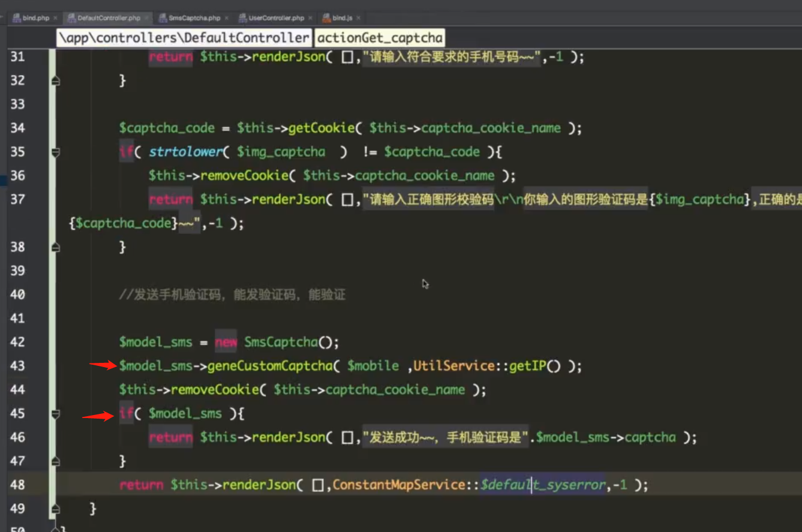The height and width of the screenshot is (532, 802).
Task: Click line number 48 in the gutter
Action: coord(17,485)
